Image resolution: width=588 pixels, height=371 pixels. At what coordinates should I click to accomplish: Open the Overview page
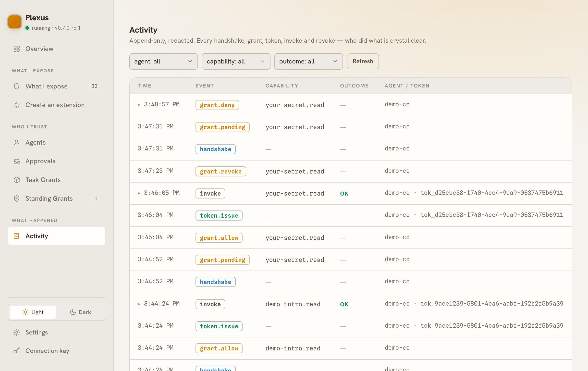coord(57,49)
